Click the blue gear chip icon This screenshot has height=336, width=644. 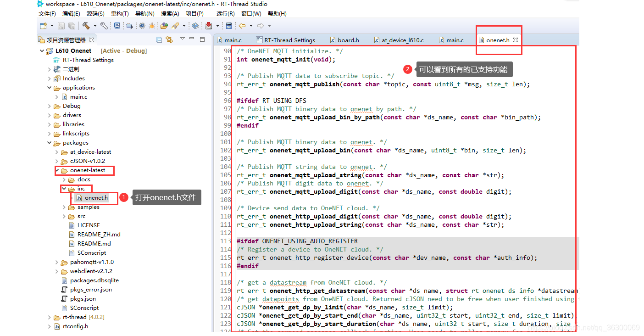[x=142, y=26]
